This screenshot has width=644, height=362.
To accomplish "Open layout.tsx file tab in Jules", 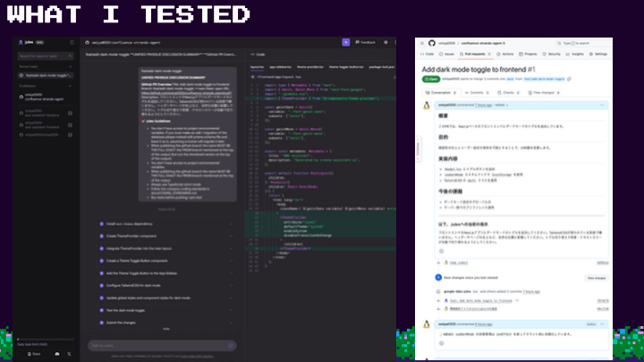I will click(x=257, y=67).
